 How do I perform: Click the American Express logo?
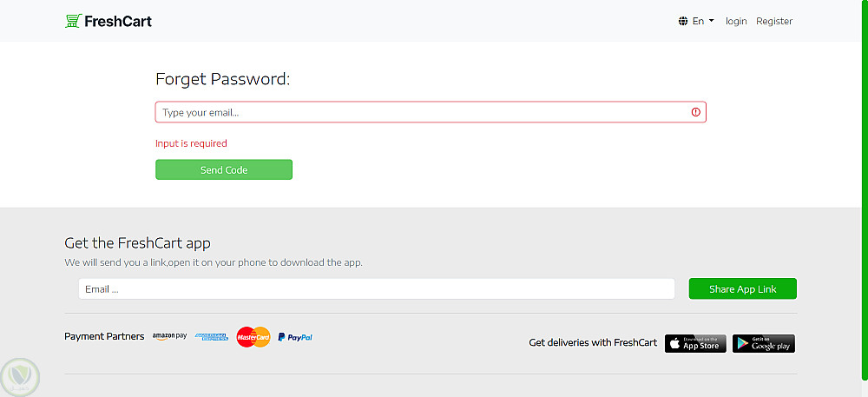(x=212, y=336)
